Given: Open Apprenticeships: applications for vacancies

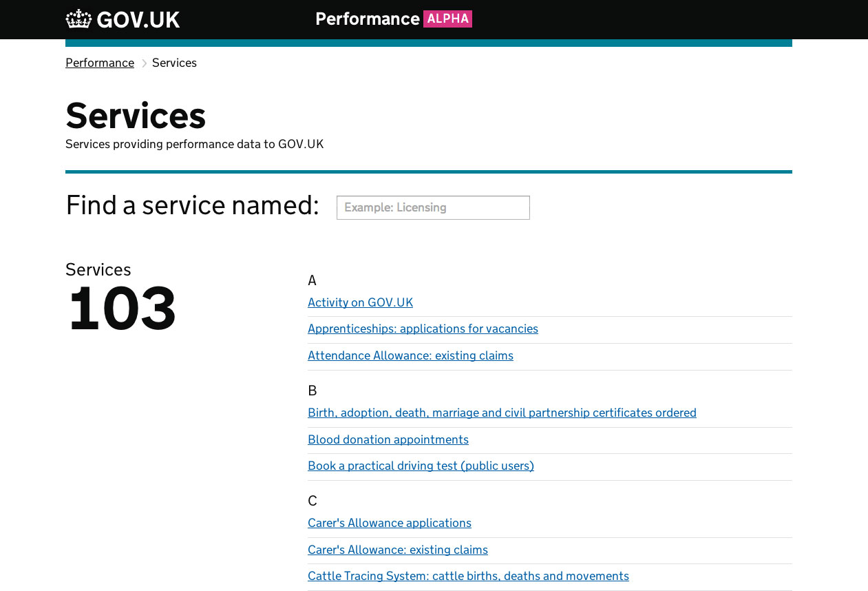Looking at the screenshot, I should tap(423, 329).
